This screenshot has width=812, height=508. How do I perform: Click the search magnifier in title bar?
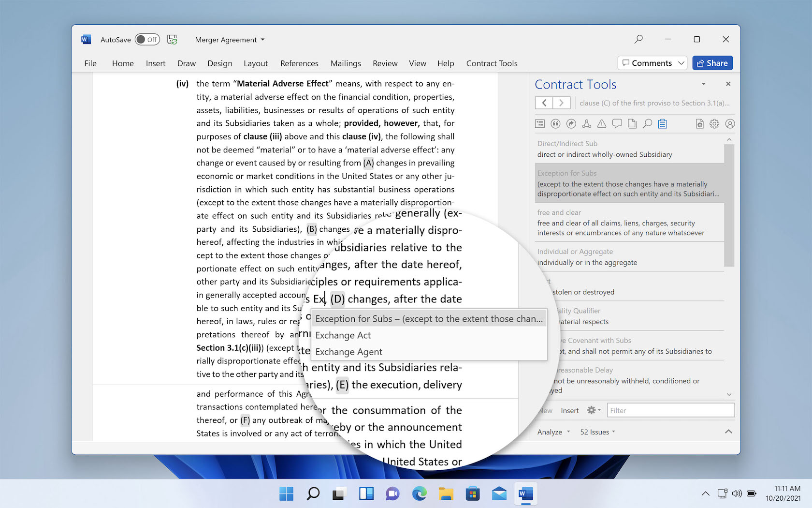[638, 39]
